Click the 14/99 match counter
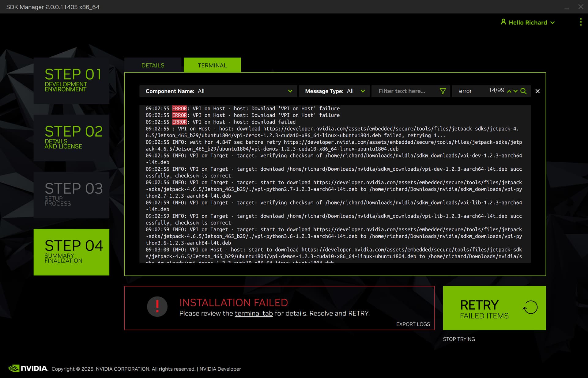This screenshot has width=588, height=378. tap(496, 90)
